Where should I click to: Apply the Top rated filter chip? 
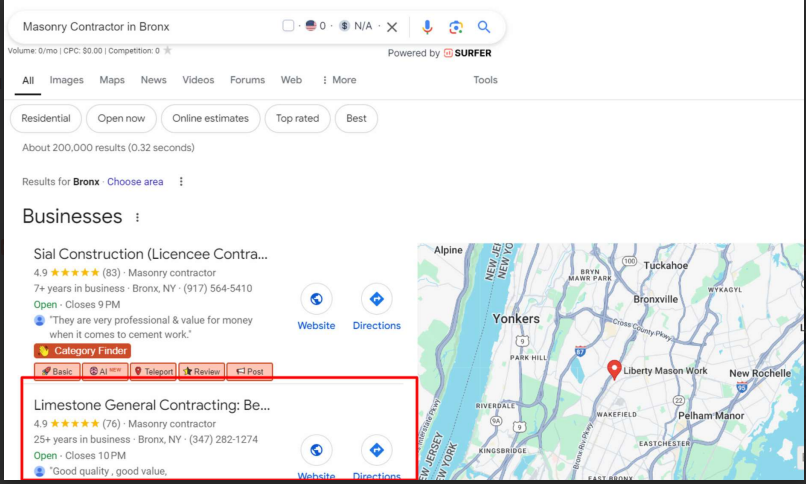[x=297, y=119]
